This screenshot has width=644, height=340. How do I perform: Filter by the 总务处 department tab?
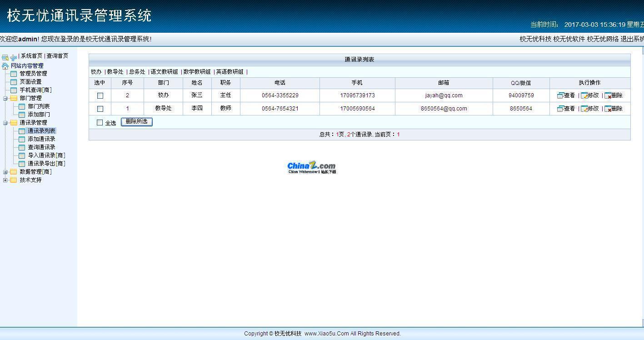137,72
